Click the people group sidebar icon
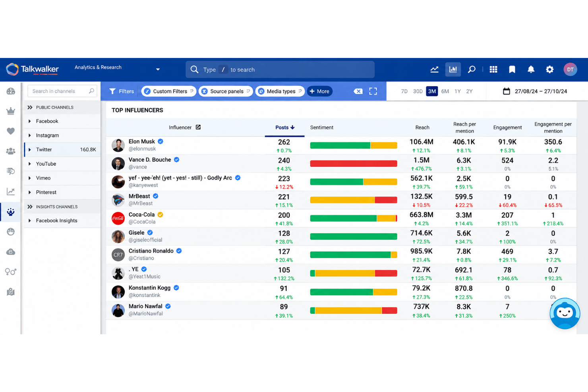Viewport: 588px width, 392px height. (11, 151)
